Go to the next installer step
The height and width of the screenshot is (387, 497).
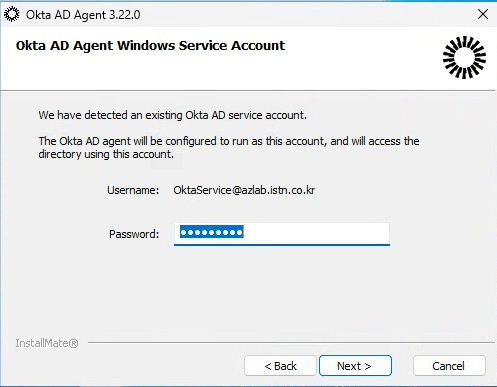(x=355, y=366)
